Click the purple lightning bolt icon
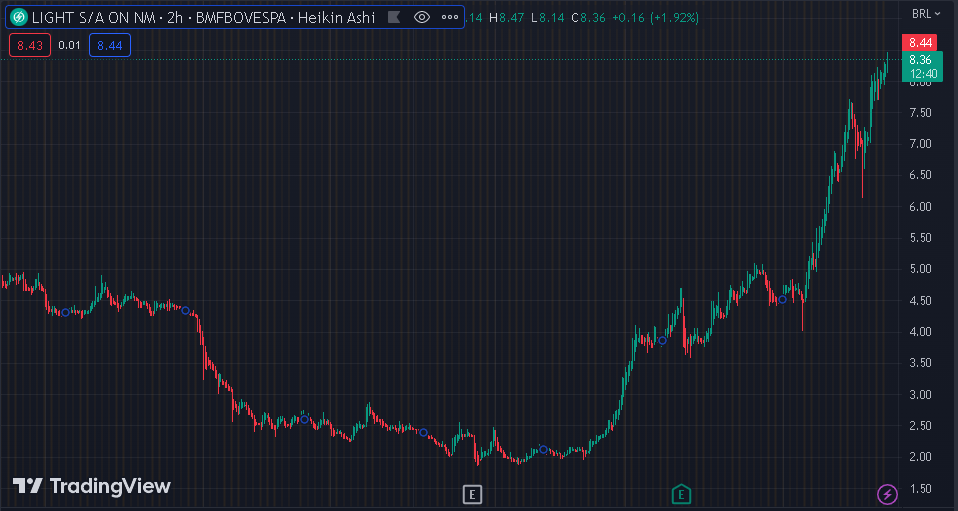This screenshot has height=511, width=958. [887, 493]
